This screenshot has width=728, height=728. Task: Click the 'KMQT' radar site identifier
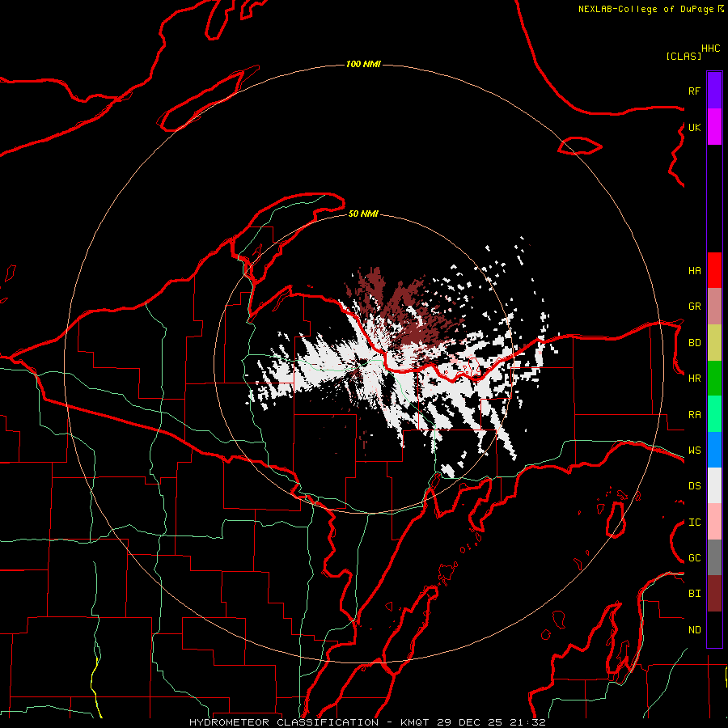click(x=415, y=722)
